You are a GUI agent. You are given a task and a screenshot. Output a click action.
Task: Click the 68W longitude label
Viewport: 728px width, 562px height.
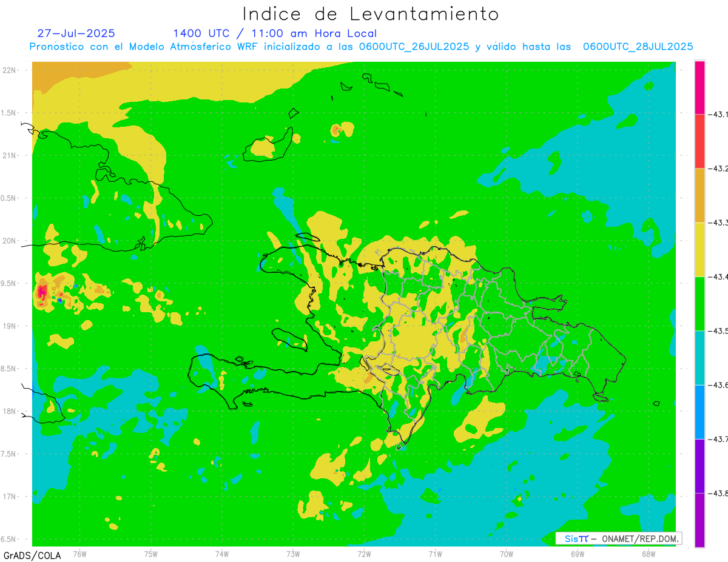tap(649, 555)
